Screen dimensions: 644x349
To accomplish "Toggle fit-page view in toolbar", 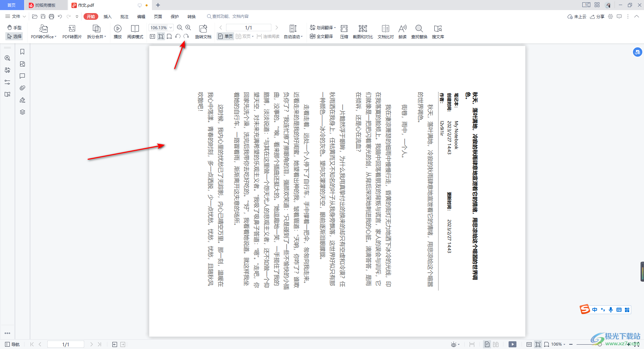I will 161,36.
